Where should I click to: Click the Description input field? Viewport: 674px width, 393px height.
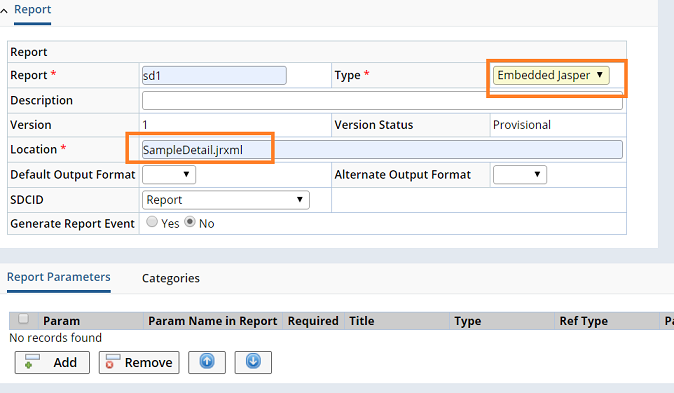tap(382, 101)
